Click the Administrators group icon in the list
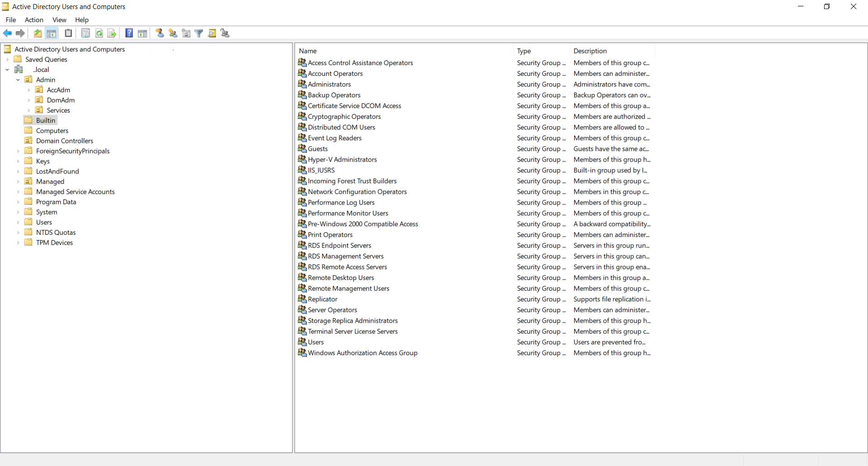Viewport: 868px width, 466px height. point(302,84)
